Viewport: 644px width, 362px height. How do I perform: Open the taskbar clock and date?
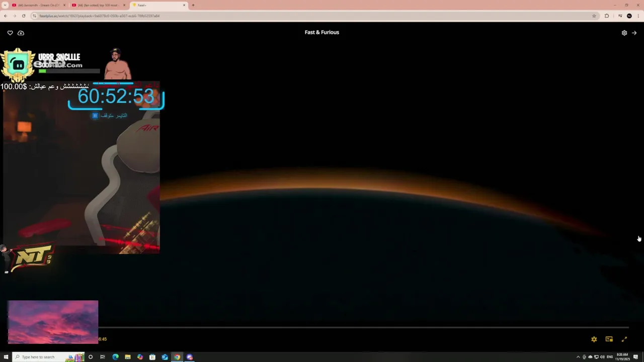[x=622, y=357]
